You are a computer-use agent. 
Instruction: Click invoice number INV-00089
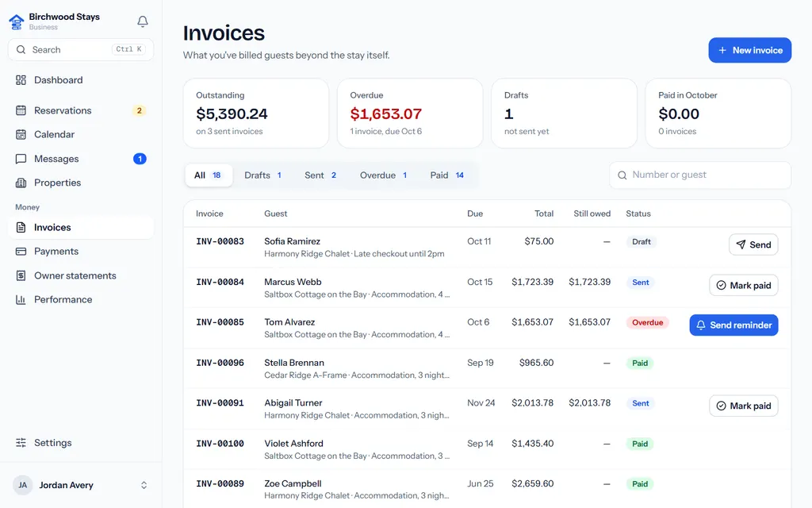tap(220, 483)
